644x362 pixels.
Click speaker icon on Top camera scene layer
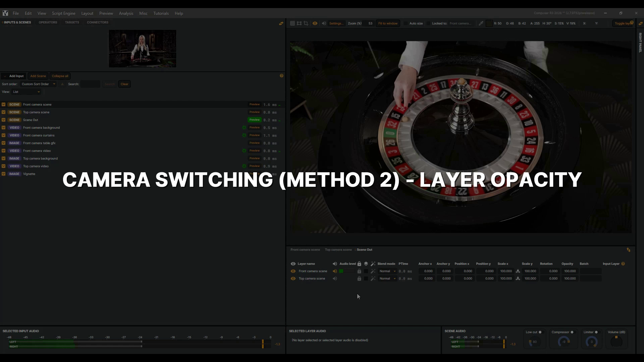[335, 279]
